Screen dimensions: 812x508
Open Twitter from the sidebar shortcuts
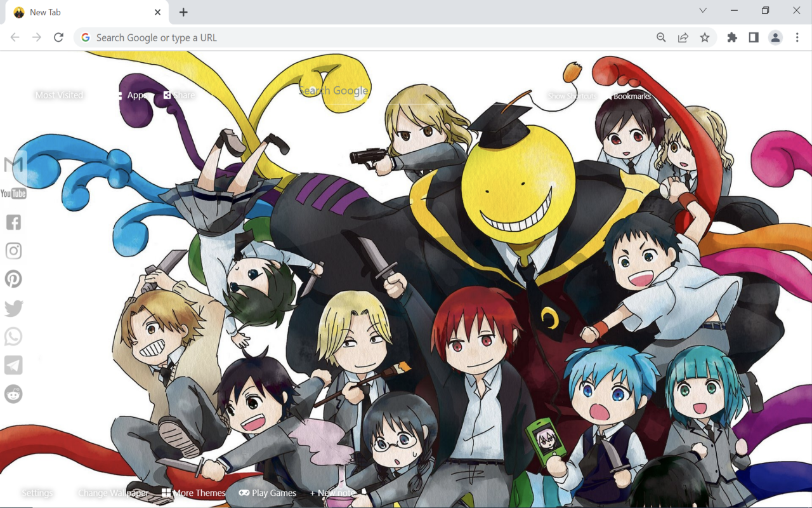[x=13, y=308]
